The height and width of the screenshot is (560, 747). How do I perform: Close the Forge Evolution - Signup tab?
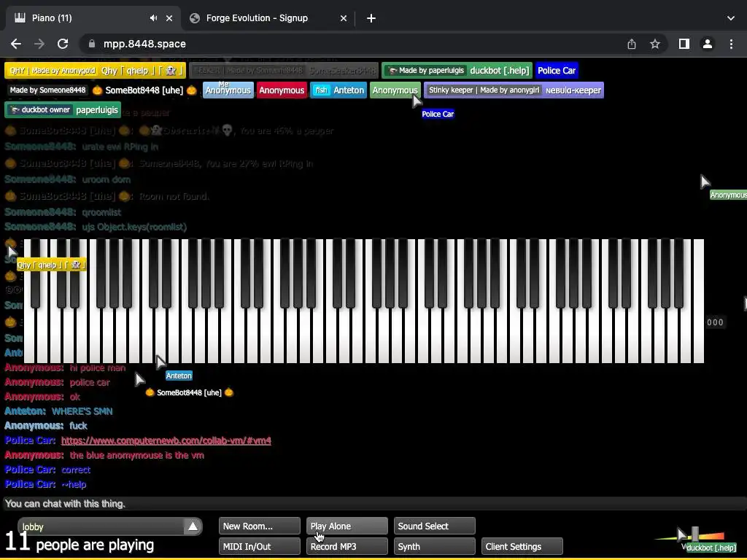(x=344, y=18)
